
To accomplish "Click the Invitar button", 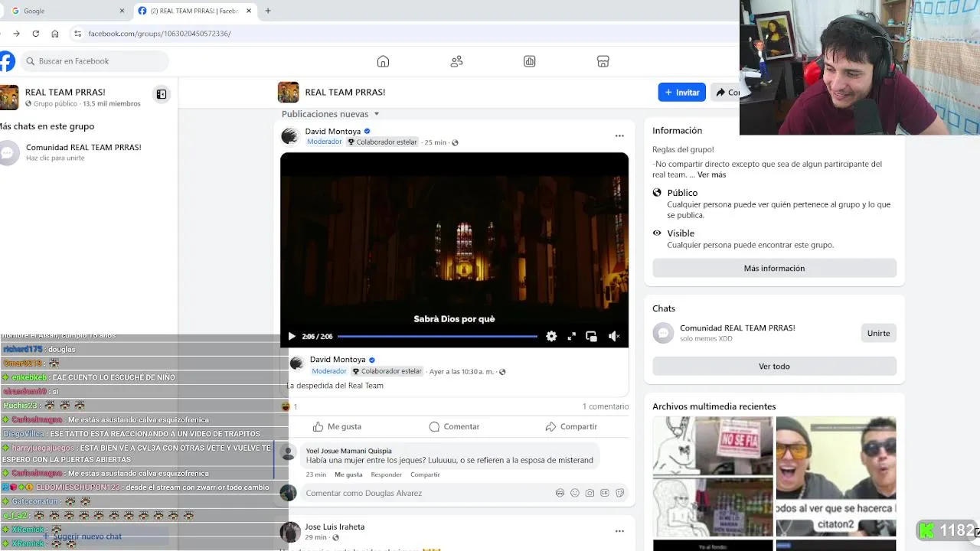I will [681, 92].
